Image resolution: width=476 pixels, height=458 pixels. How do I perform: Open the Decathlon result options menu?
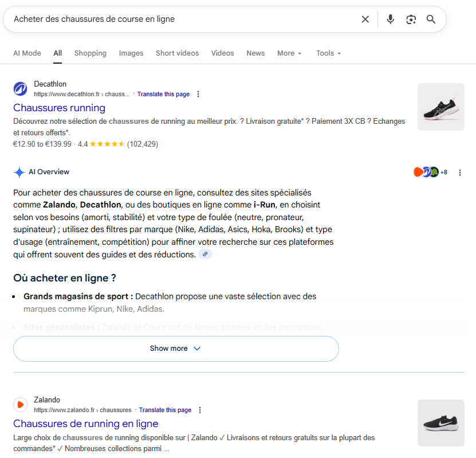(x=198, y=94)
